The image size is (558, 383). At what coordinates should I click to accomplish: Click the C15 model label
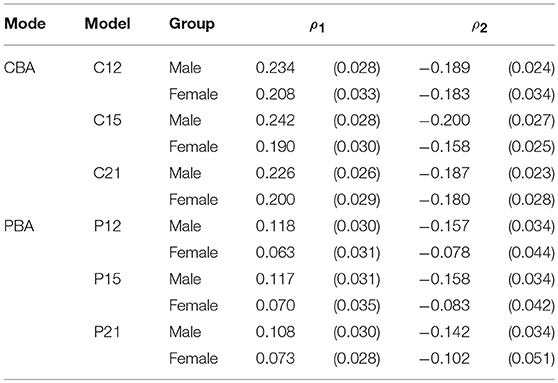click(x=107, y=120)
